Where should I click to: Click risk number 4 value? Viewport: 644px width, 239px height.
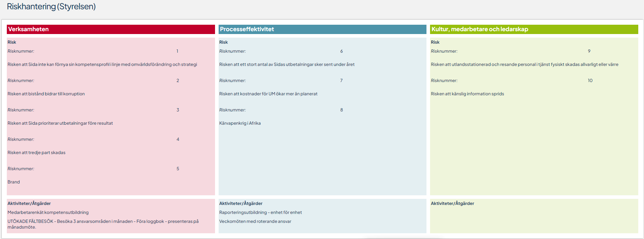(178, 139)
